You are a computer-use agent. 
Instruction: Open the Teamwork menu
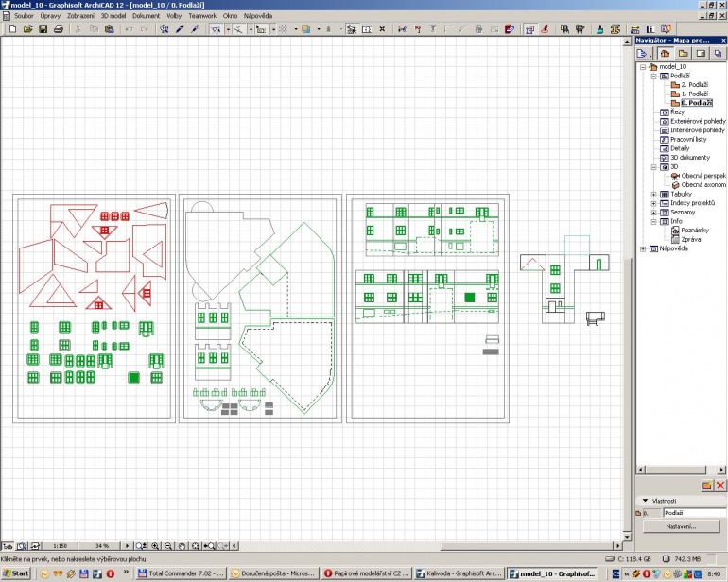pyautogui.click(x=202, y=16)
